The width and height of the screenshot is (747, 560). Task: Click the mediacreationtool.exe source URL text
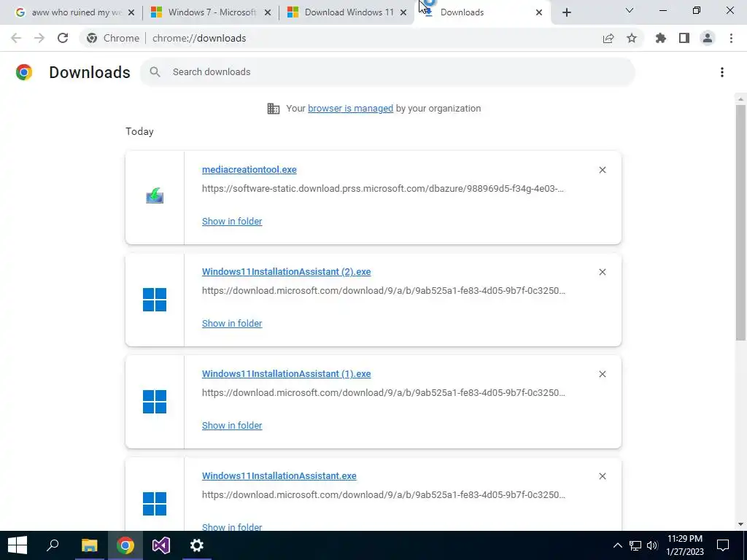click(x=383, y=189)
